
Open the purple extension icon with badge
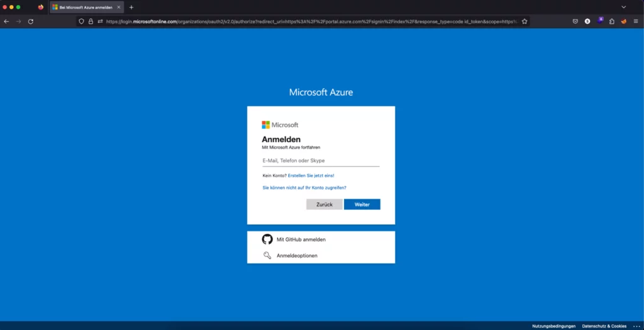tap(600, 21)
